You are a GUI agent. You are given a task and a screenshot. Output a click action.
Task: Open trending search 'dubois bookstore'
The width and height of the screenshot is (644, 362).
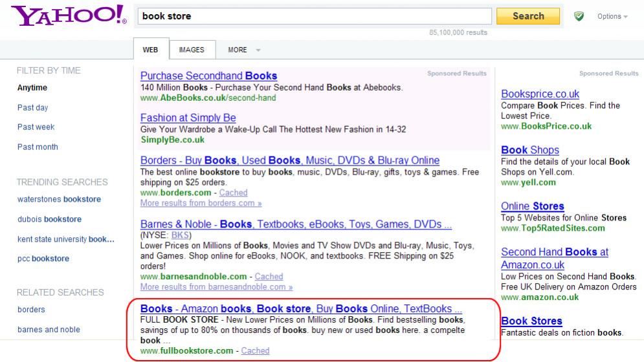coord(49,219)
